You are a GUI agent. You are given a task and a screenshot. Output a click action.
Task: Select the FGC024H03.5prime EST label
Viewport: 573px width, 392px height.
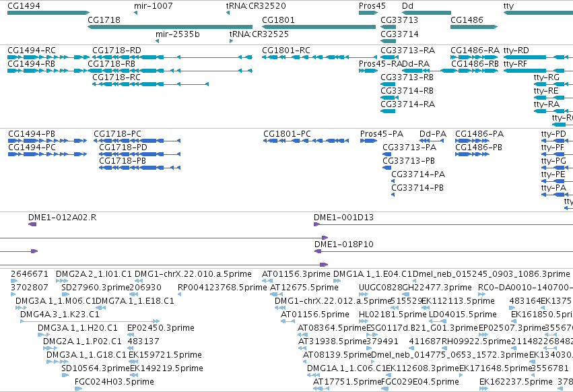114,381
